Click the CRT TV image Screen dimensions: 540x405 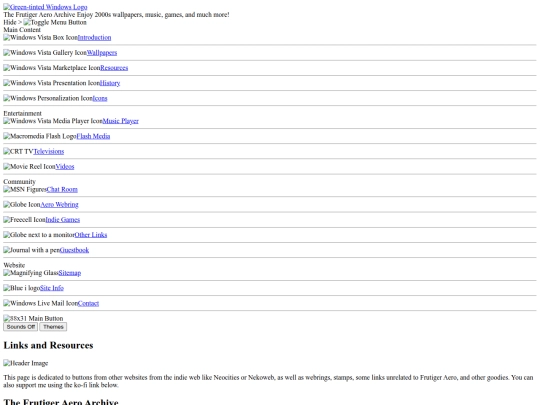pos(18,151)
